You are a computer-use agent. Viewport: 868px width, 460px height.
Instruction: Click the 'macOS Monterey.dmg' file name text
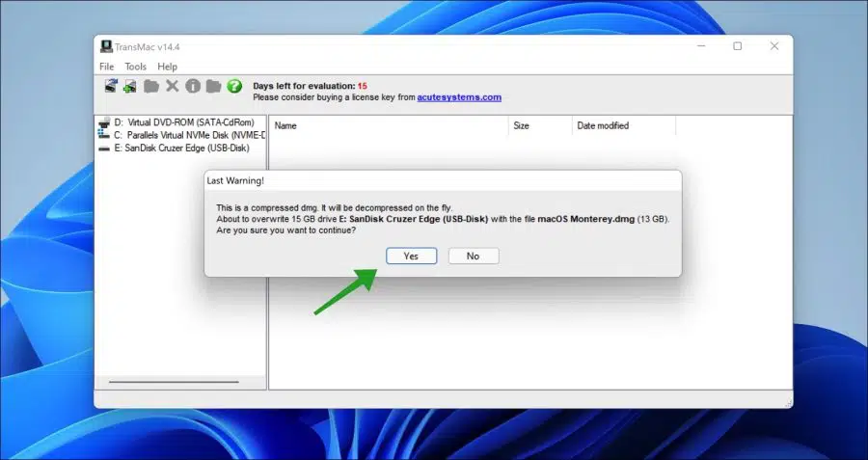[585, 219]
